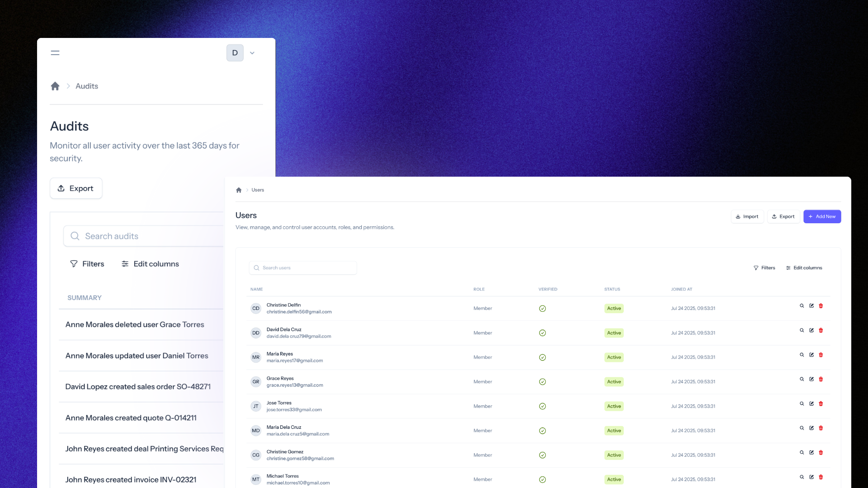Open Filters in the Users table
The height and width of the screenshot is (488, 868).
pos(764,268)
